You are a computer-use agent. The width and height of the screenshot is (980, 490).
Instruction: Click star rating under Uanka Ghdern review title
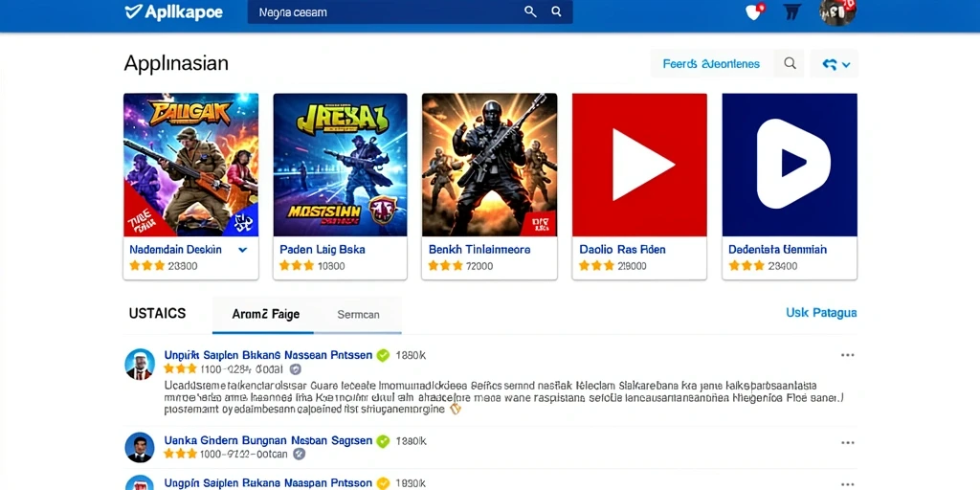pos(181,454)
